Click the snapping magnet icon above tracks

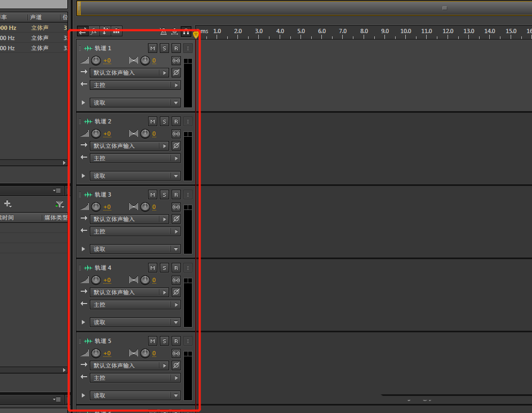(x=186, y=32)
